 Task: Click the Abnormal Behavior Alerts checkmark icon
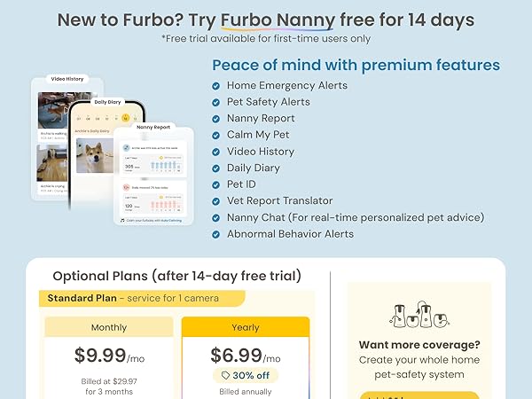click(216, 234)
